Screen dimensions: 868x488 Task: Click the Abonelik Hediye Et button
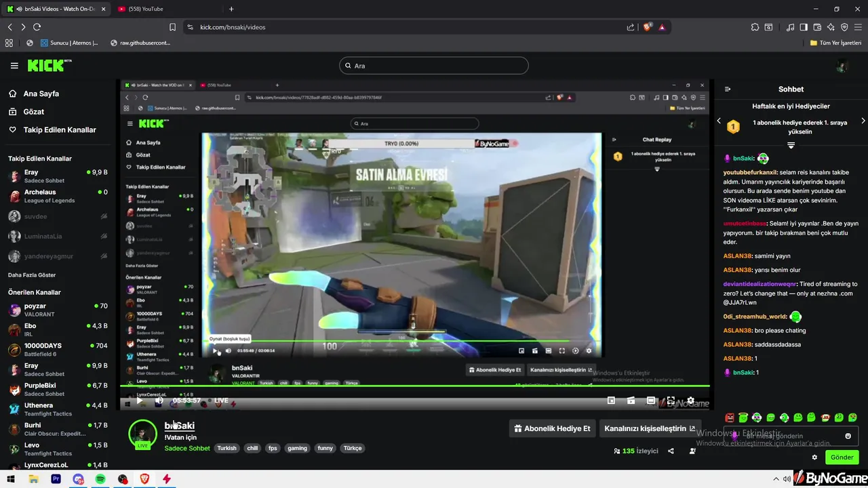552,428
